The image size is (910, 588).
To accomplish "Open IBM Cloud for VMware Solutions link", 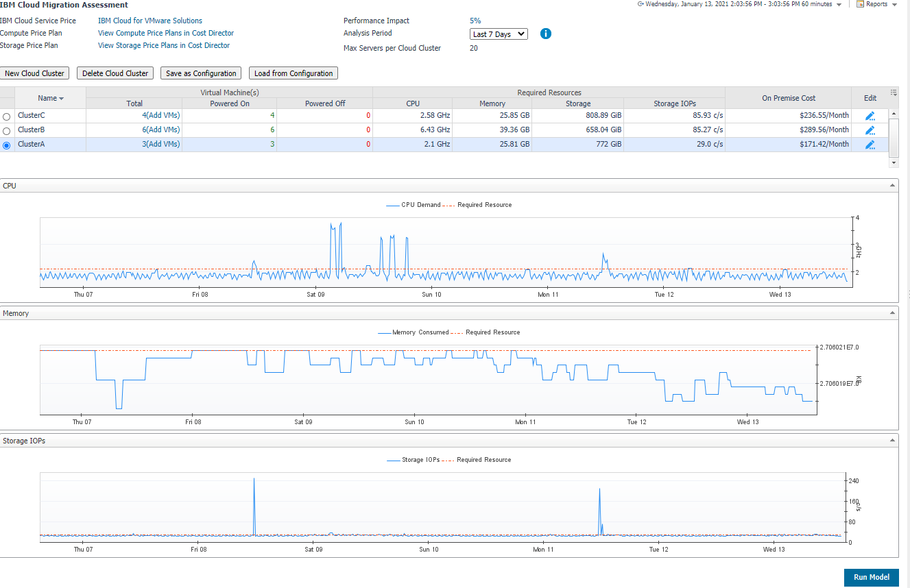I will click(x=150, y=21).
